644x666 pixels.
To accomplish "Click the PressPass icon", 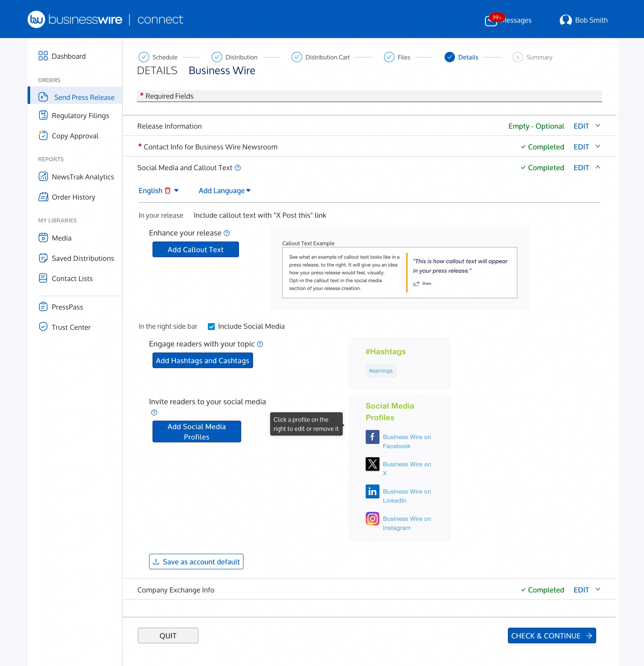I will click(43, 307).
